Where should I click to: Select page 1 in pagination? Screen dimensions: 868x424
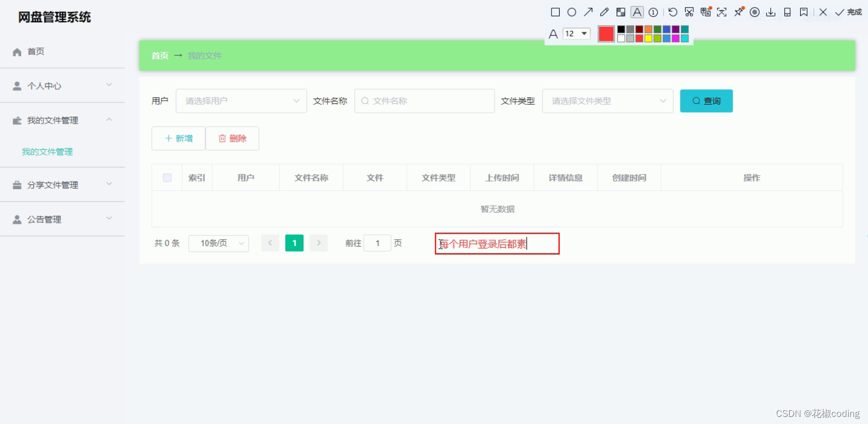pyautogui.click(x=295, y=243)
